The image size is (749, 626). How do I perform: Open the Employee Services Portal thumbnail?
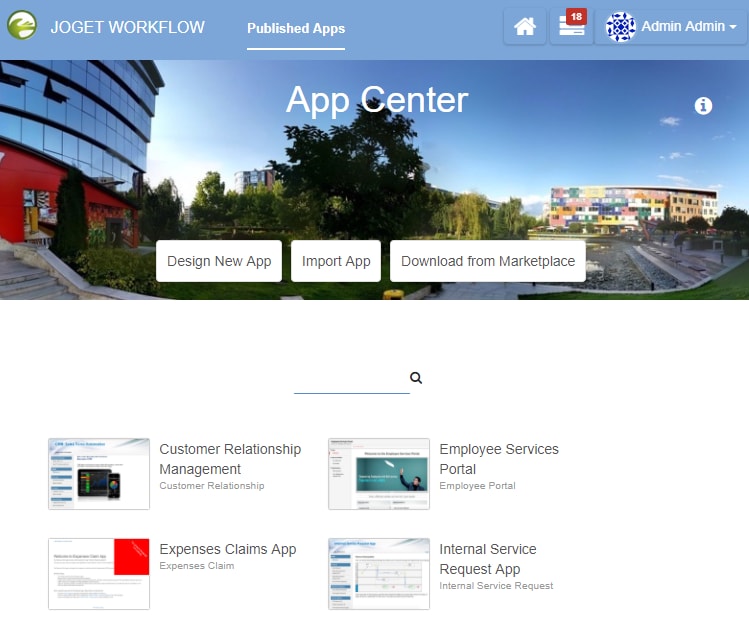(379, 474)
